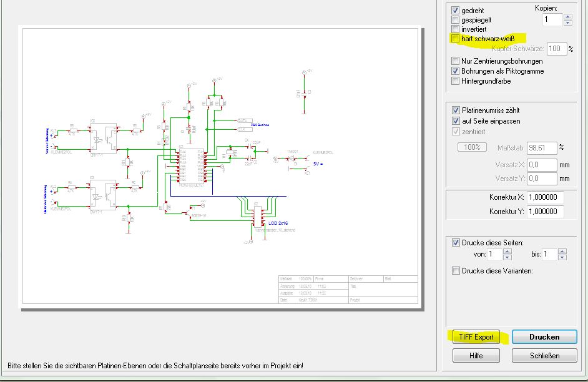Enable the gespiegelt checkbox
This screenshot has width=588, height=382.
click(455, 20)
